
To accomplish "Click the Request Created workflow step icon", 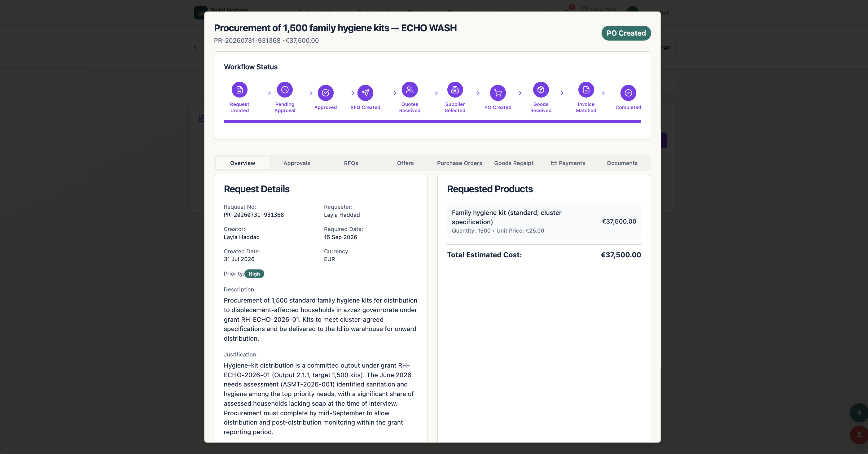I will (239, 89).
